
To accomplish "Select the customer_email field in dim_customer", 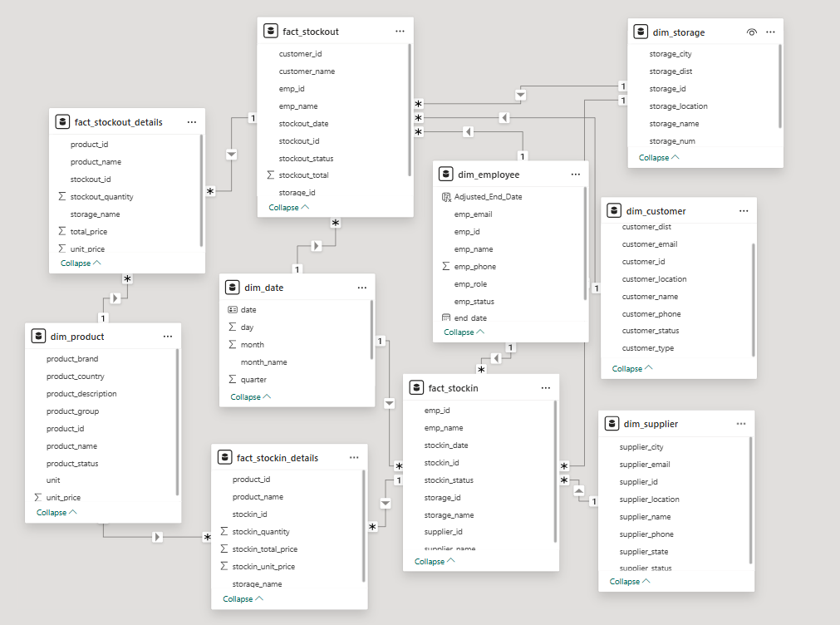I will [x=649, y=244].
